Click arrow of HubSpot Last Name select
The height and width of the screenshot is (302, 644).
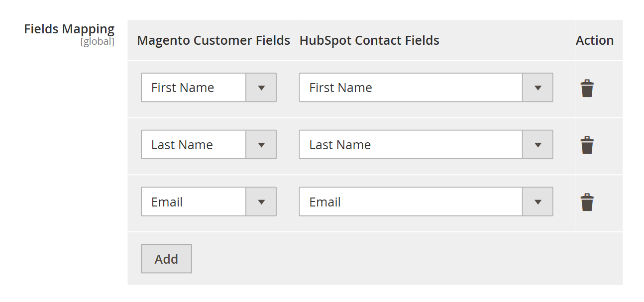[x=537, y=145]
